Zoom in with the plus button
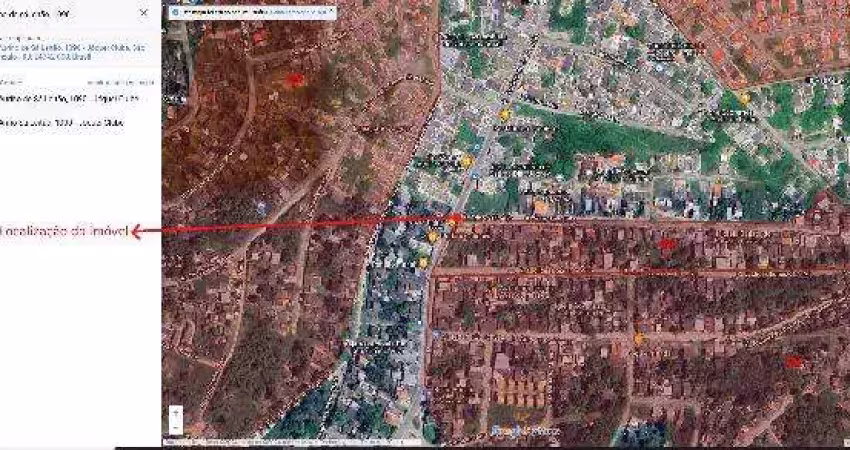This screenshot has height=450, width=850. click(x=176, y=411)
